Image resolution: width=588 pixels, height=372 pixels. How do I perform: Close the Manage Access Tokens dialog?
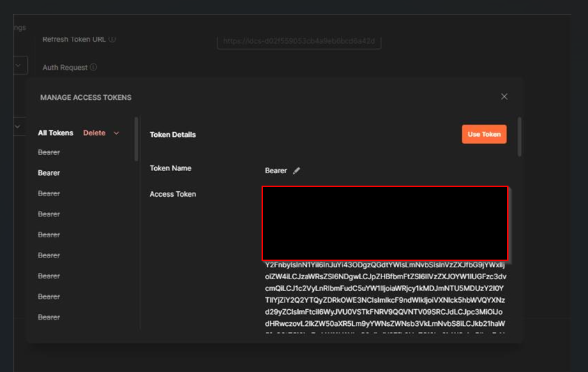tap(504, 96)
